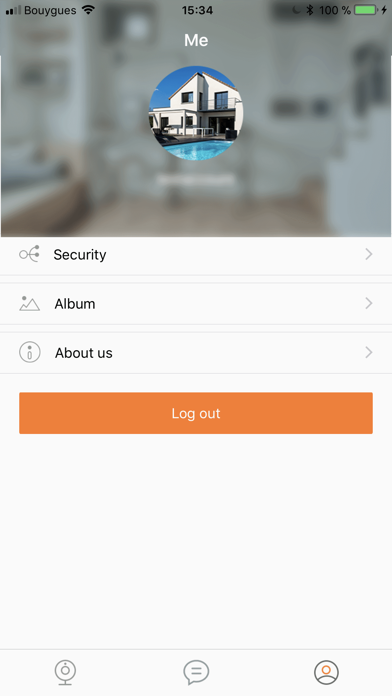Tap the Security share-nodes icon
Viewport: 392px width, 696px height.
[29, 254]
